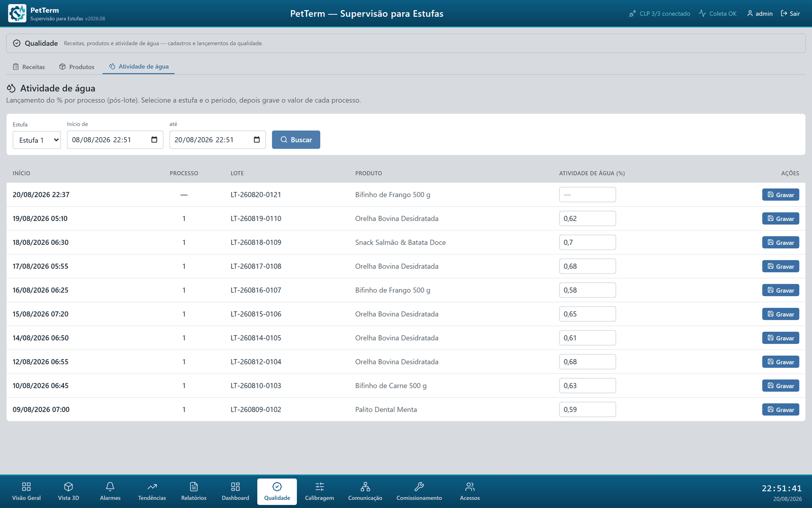
Task: Click the ATIVIDADE DE ÁGUA (%) column header
Action: click(x=592, y=173)
